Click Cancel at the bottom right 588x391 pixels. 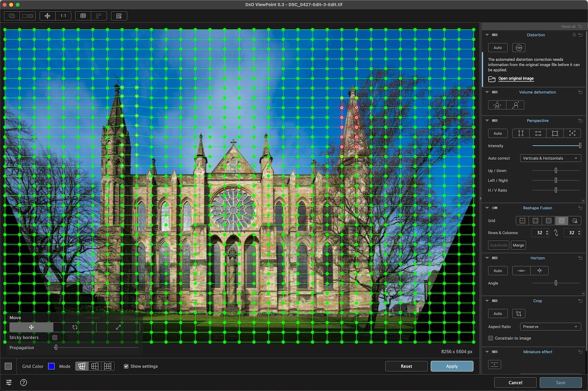[x=515, y=382]
